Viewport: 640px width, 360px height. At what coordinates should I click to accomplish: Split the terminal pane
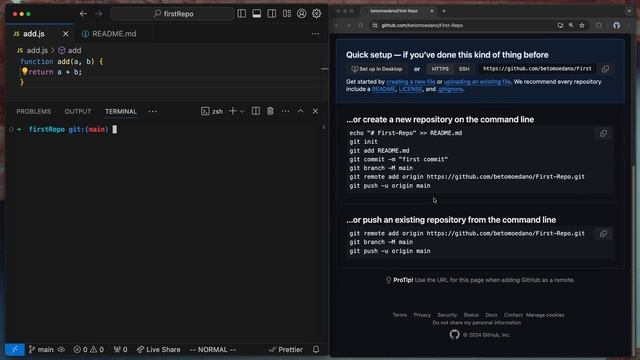tap(256, 111)
